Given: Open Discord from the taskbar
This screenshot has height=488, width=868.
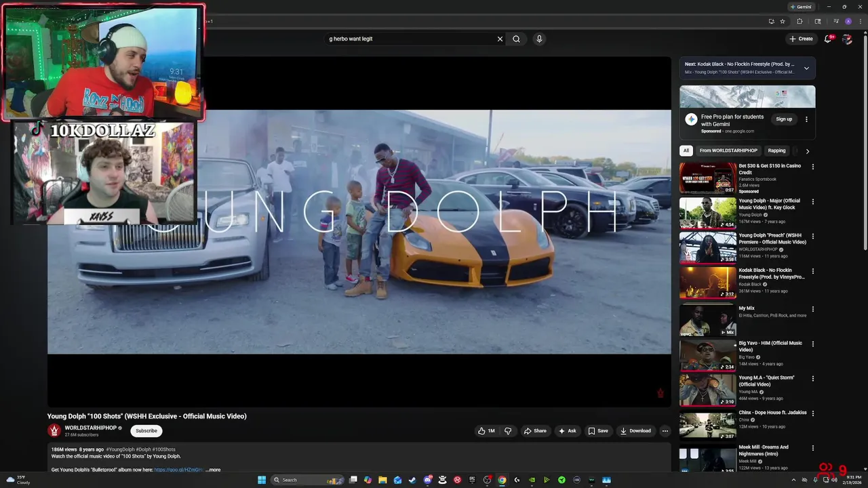Looking at the screenshot, I should (427, 480).
